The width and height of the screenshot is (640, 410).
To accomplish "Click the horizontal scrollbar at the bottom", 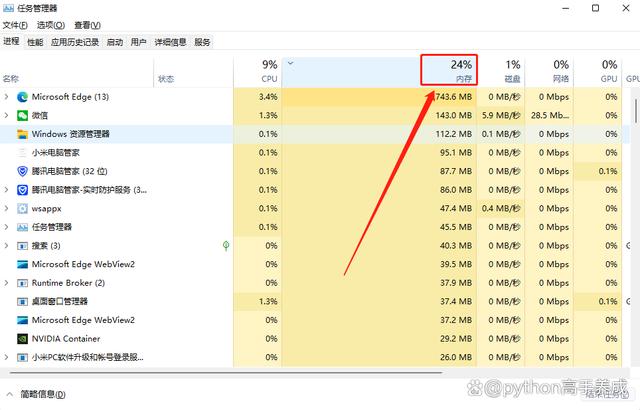I will tap(227, 372).
